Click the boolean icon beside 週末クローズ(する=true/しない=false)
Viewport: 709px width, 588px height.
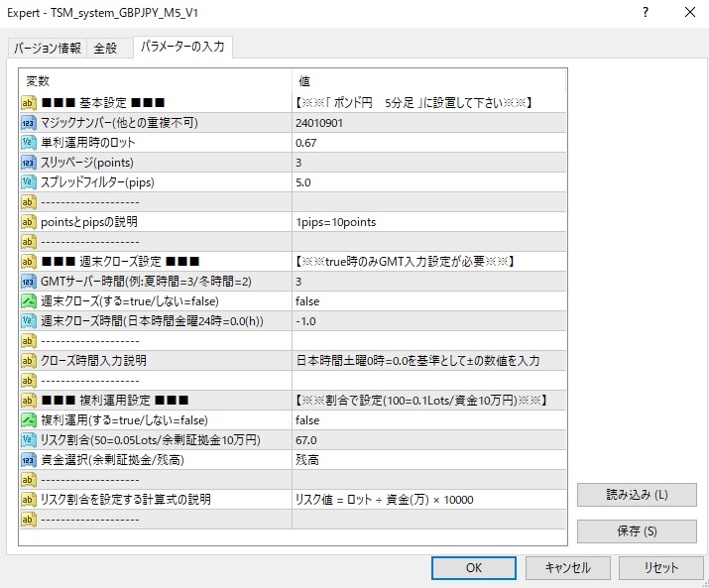click(x=29, y=300)
